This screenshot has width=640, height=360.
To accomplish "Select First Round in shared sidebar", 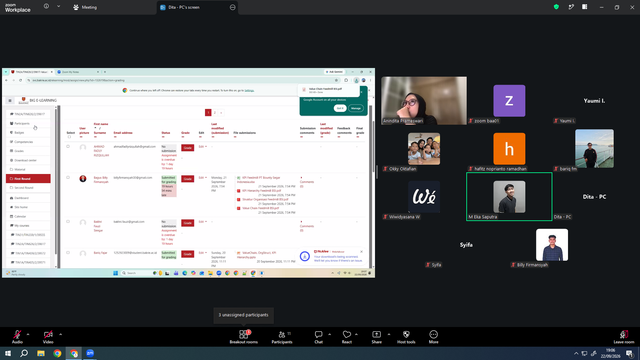I will click(28, 178).
